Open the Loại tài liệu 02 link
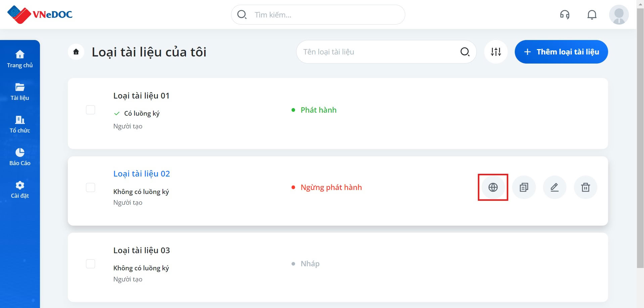The image size is (644, 308). pos(142,174)
